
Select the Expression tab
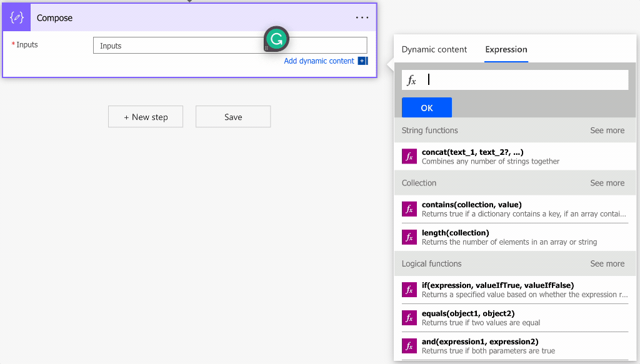click(506, 49)
